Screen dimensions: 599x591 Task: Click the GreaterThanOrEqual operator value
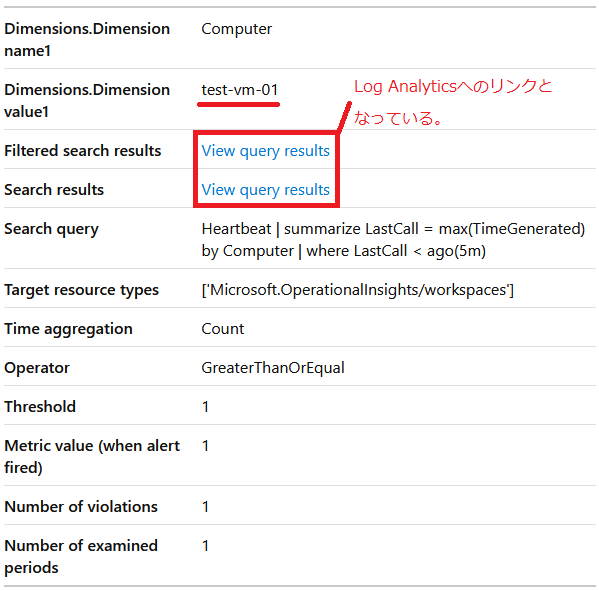tap(273, 368)
